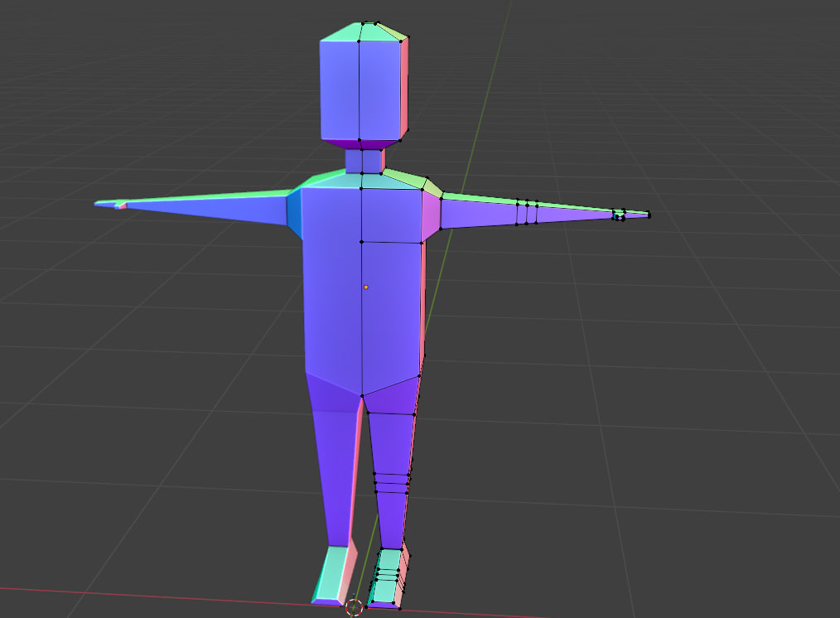
Task: Click the 3D cursor near the feet
Action: click(355, 607)
